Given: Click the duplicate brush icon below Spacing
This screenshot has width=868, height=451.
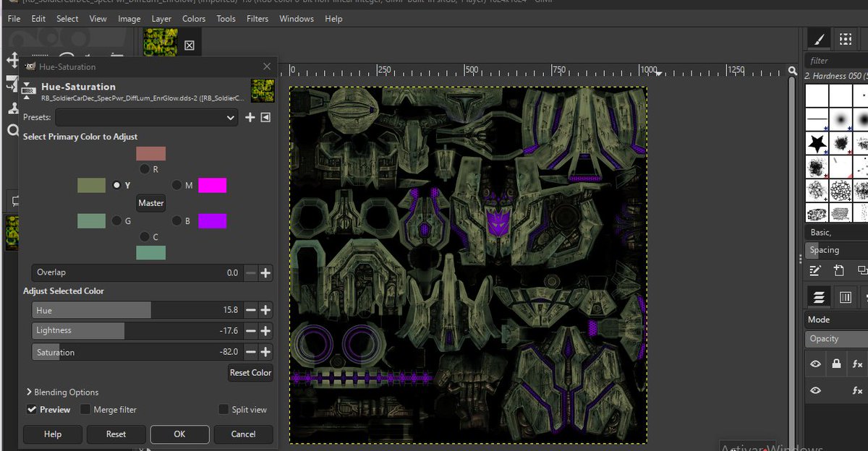Looking at the screenshot, I should click(861, 270).
